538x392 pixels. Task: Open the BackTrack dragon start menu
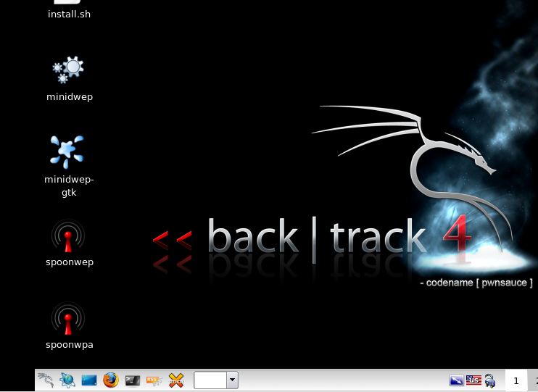click(x=46, y=380)
